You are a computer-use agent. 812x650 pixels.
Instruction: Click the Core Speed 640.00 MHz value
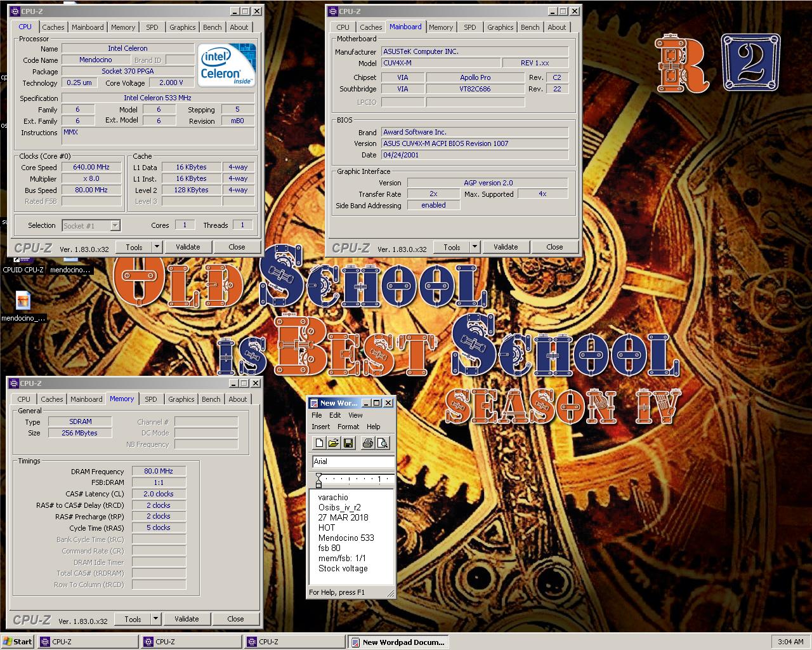(91, 167)
